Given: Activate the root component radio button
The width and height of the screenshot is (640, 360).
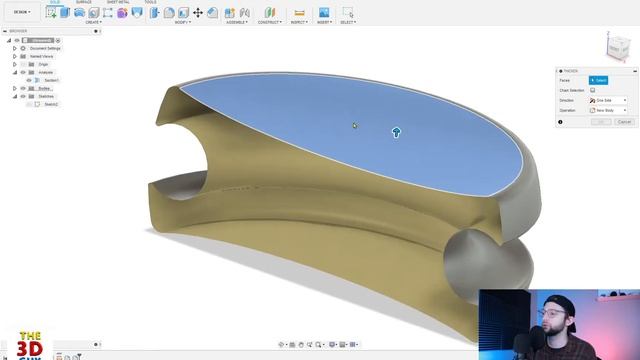Looking at the screenshot, I should click(x=58, y=40).
